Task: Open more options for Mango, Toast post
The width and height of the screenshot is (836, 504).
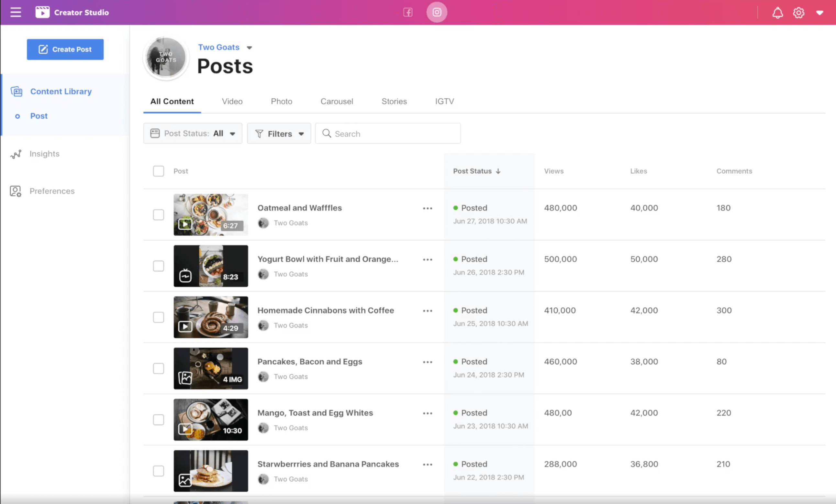Action: (x=428, y=413)
